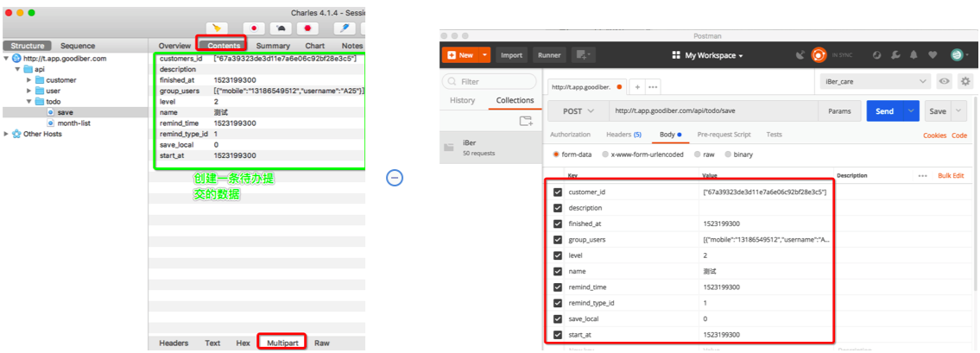Open the Save button dropdown arrow
This screenshot has height=353, width=980.
pyautogui.click(x=958, y=111)
